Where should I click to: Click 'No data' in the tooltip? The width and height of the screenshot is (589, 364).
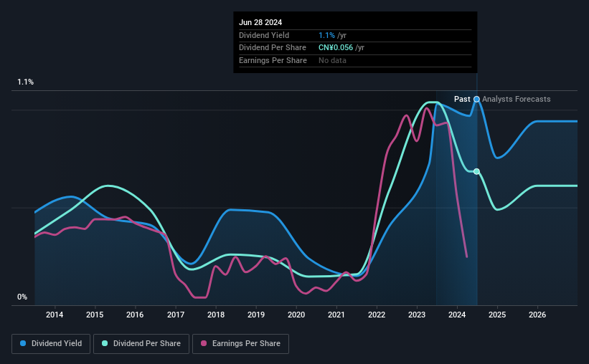(x=332, y=60)
